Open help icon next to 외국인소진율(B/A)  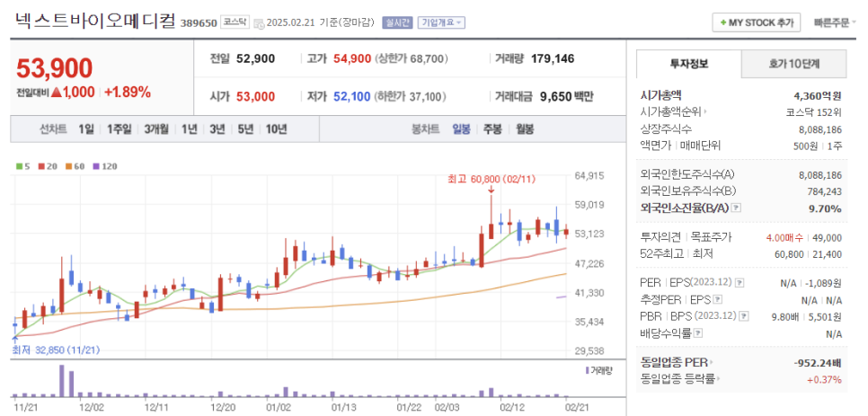coord(736,208)
